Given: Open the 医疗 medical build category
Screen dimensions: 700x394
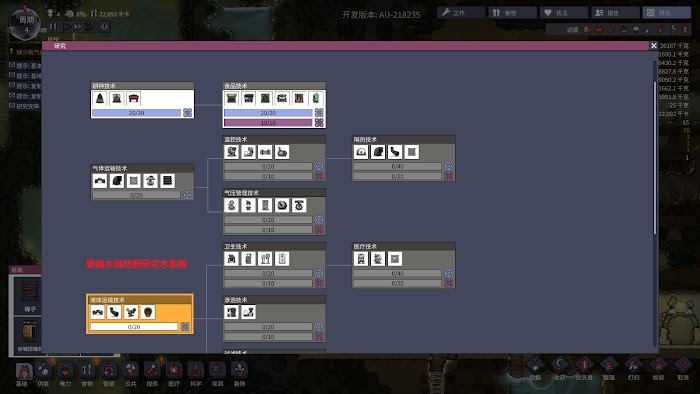Looking at the screenshot, I should pyautogui.click(x=174, y=374).
